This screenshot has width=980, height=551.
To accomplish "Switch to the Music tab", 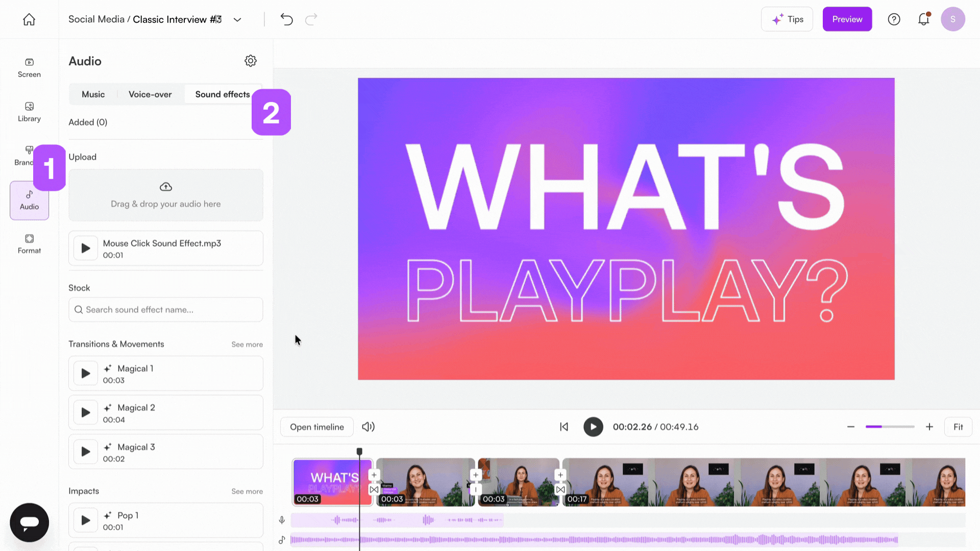I will pos(93,94).
